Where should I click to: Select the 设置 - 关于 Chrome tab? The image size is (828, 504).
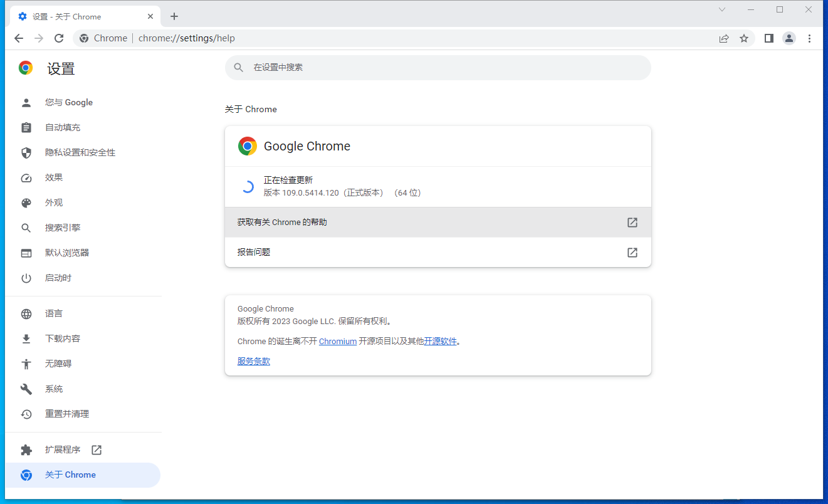coord(86,16)
